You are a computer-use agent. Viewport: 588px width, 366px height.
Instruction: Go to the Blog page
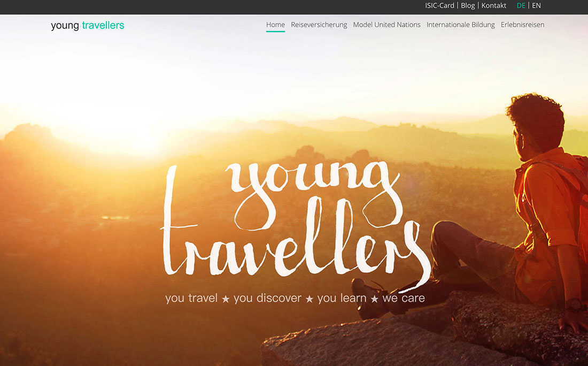pos(468,6)
